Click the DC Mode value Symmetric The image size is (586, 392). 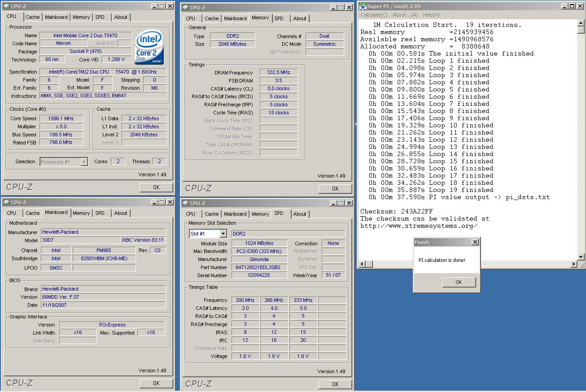(x=324, y=44)
